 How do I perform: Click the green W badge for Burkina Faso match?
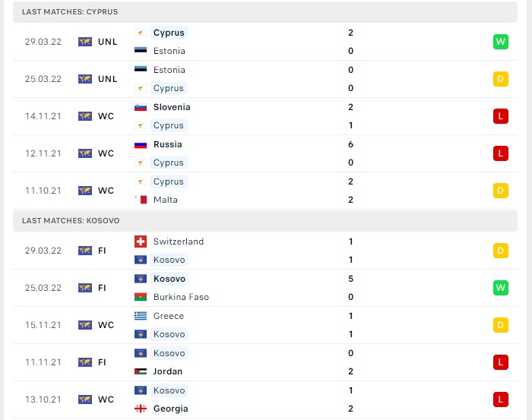tap(500, 287)
